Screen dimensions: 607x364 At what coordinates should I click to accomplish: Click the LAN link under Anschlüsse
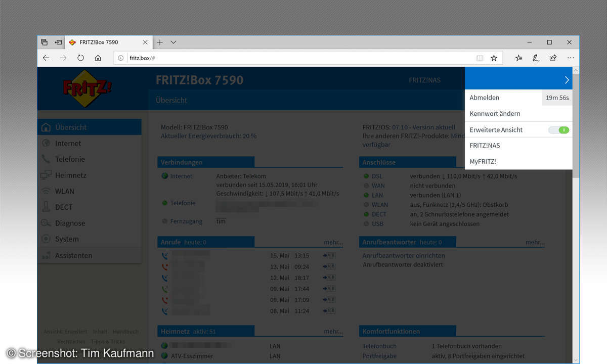click(x=377, y=195)
